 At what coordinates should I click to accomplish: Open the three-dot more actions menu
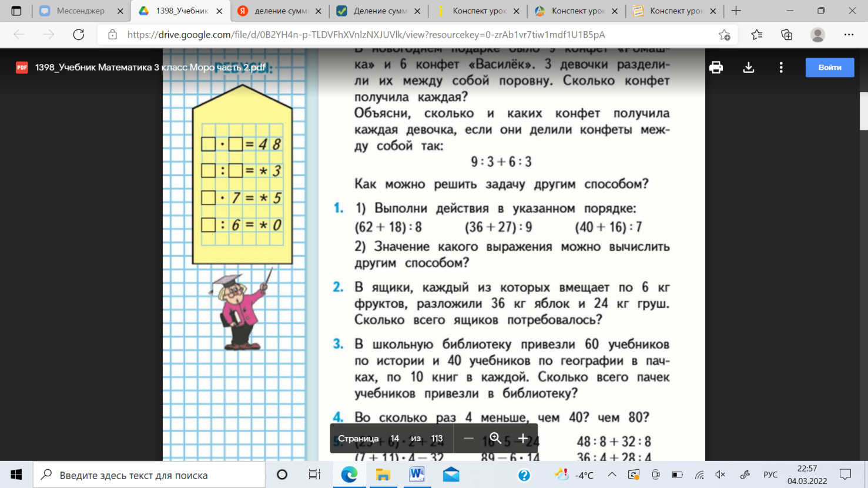point(781,68)
